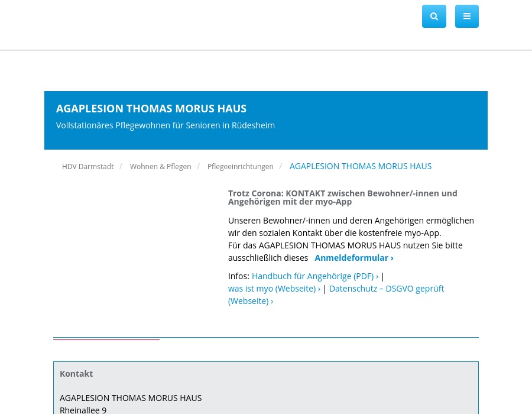Click the Kontakt panel heading
The width and height of the screenshot is (532, 414).
[76, 373]
